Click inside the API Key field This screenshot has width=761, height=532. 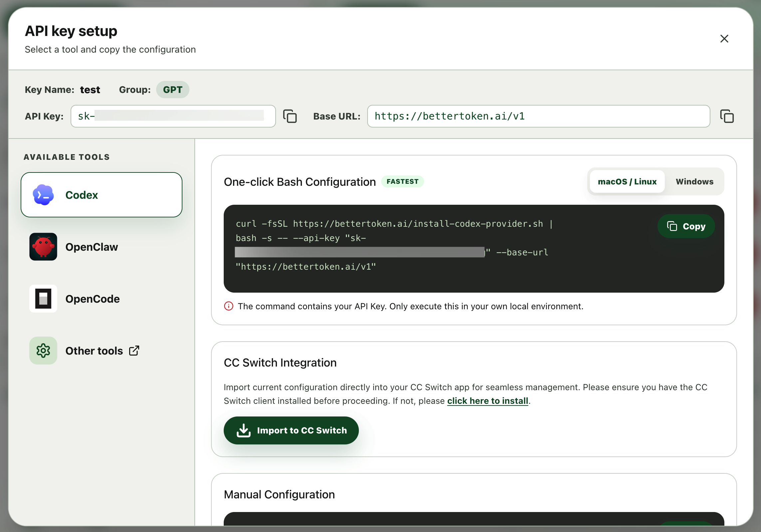click(173, 116)
